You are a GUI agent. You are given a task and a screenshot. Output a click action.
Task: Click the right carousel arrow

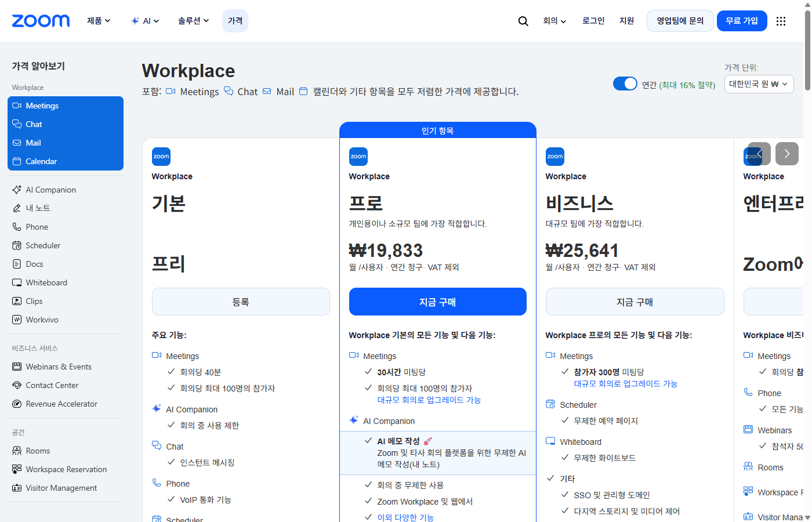(786, 153)
